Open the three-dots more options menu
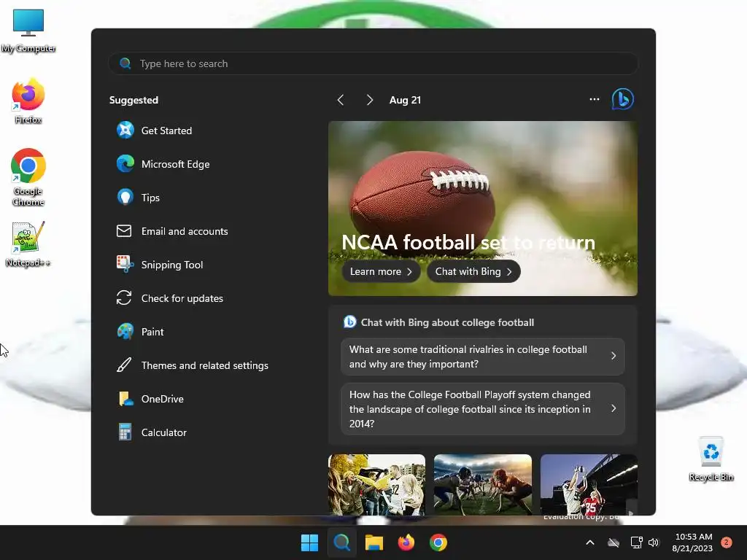This screenshot has width=747, height=560. click(594, 99)
